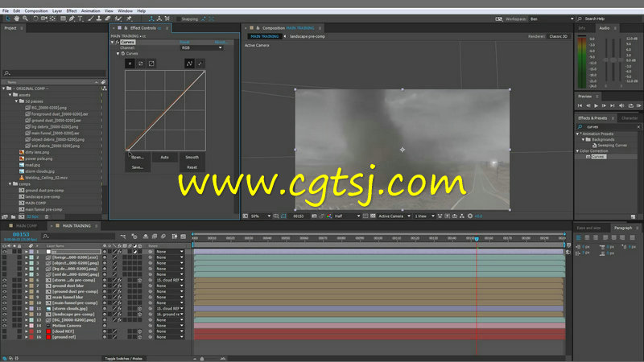This screenshot has width=644, height=362.
Task: Jump to first frame in Preview panel
Action: (x=580, y=105)
